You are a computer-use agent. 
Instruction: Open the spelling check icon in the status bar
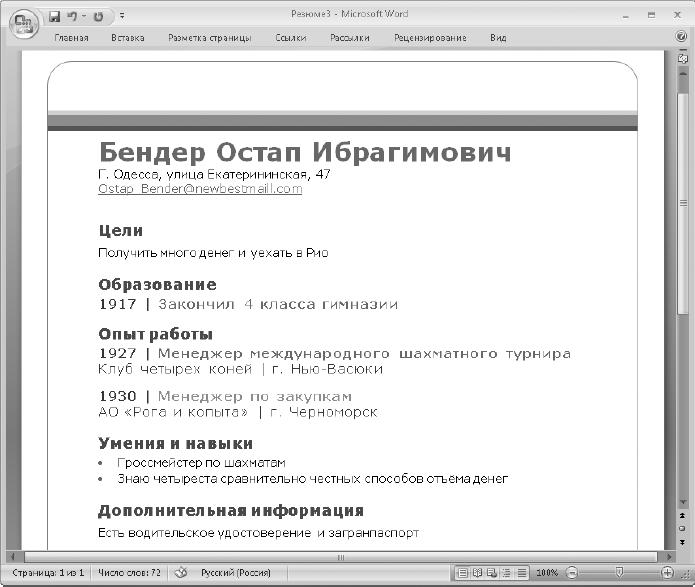click(x=181, y=572)
